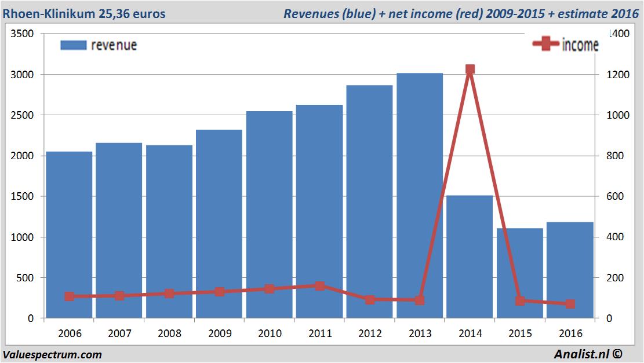Screen dimensions: 644x363
Task: Select the 2009 revenue bar
Action: click(219, 224)
